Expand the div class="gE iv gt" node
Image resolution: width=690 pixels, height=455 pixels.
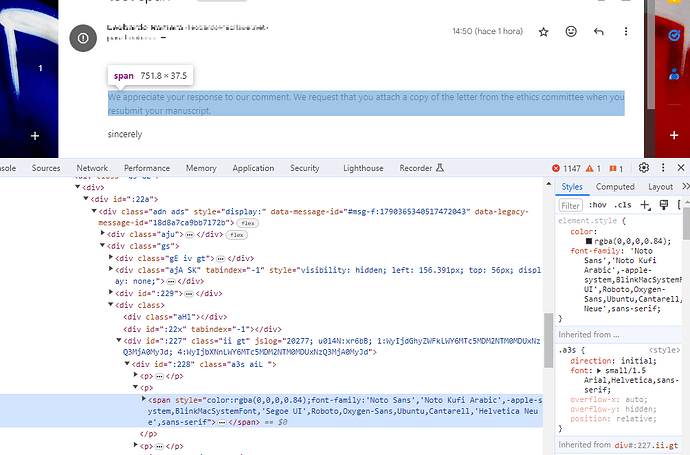tap(111, 257)
